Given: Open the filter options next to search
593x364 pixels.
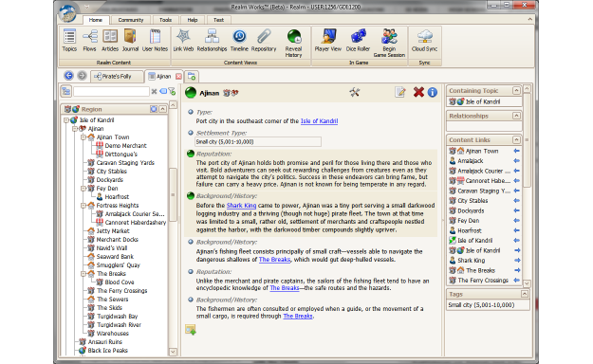Looking at the screenshot, I should [x=172, y=91].
